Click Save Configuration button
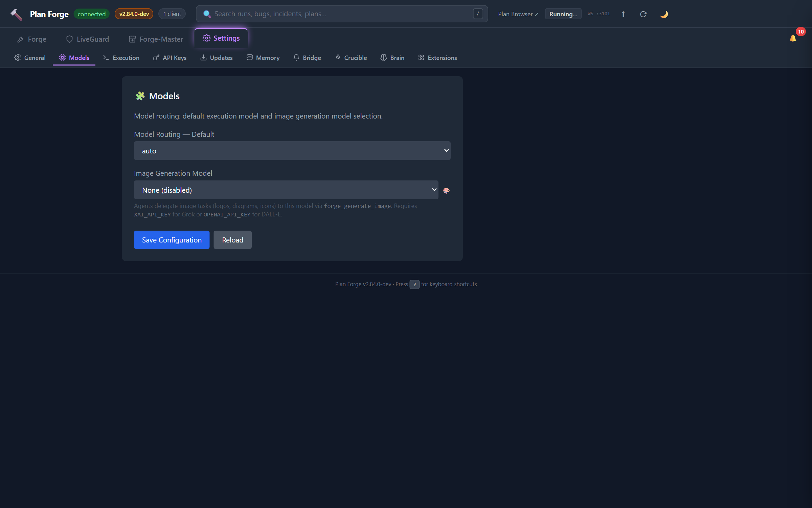812x508 pixels. click(x=172, y=240)
